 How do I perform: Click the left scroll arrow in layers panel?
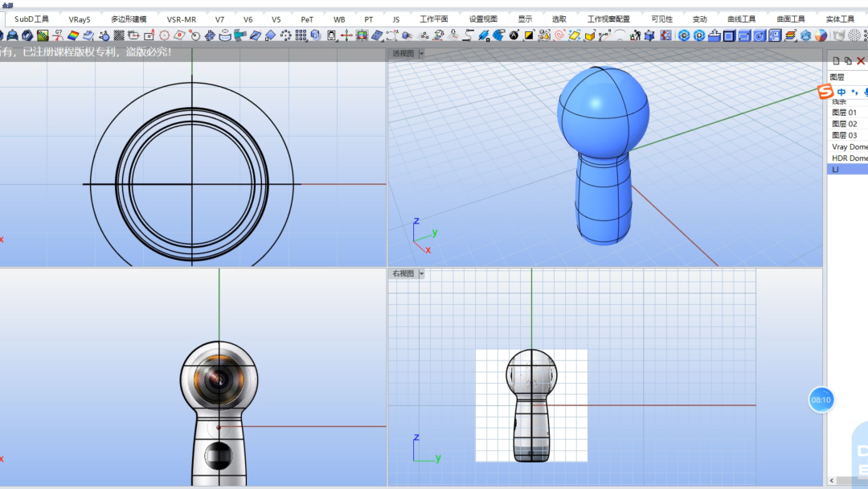(x=832, y=480)
